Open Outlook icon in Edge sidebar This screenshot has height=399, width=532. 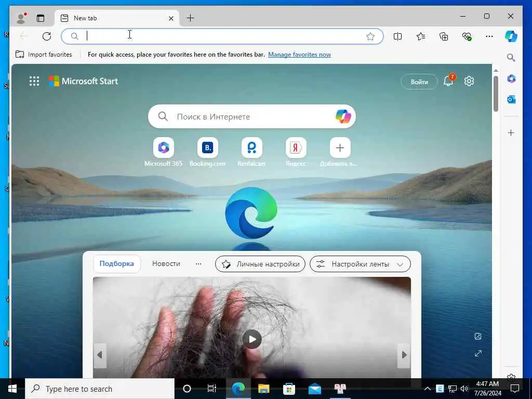(511, 99)
